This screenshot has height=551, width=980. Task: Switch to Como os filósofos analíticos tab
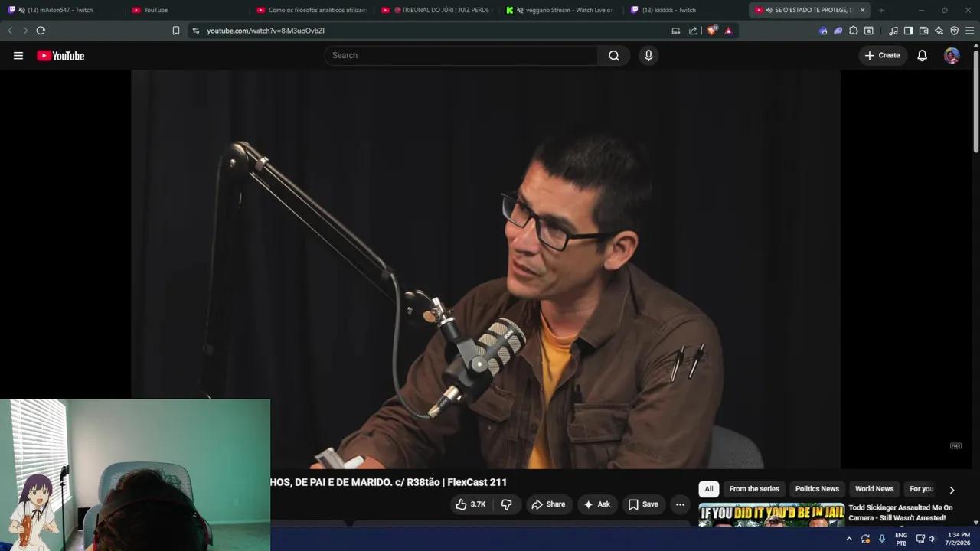click(x=312, y=10)
